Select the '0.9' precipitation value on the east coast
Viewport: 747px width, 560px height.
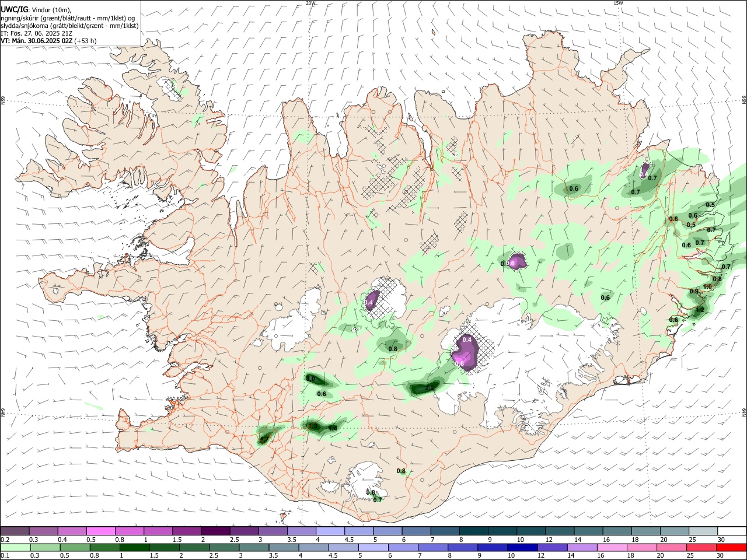694,291
